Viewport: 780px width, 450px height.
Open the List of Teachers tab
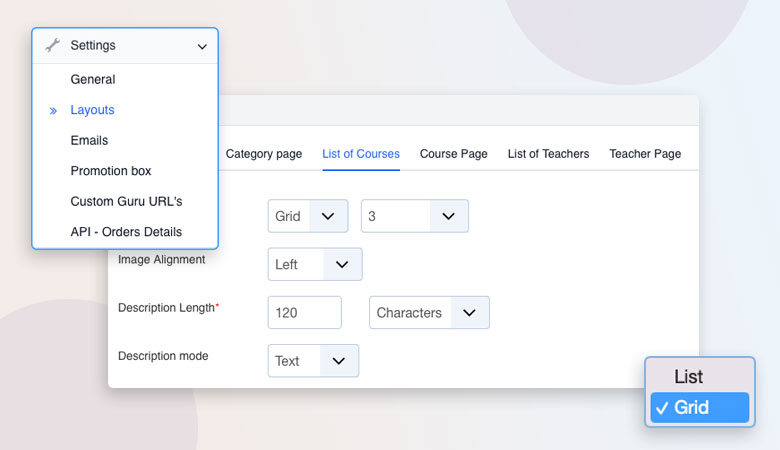548,154
